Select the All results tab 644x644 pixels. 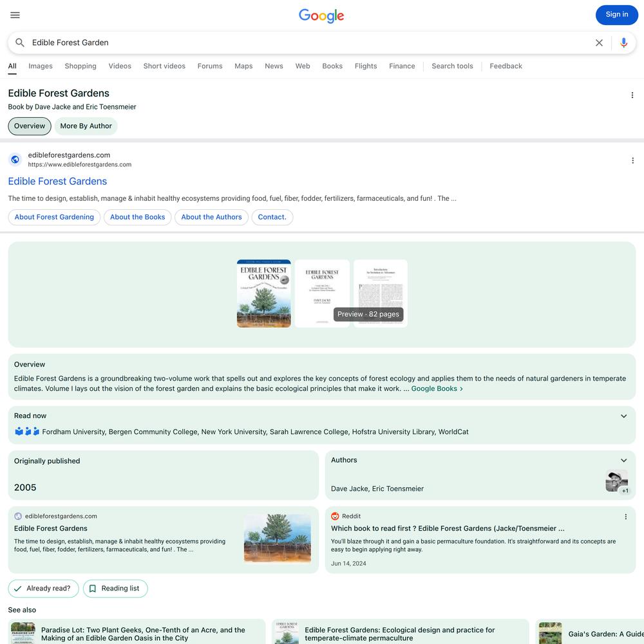[x=12, y=66]
